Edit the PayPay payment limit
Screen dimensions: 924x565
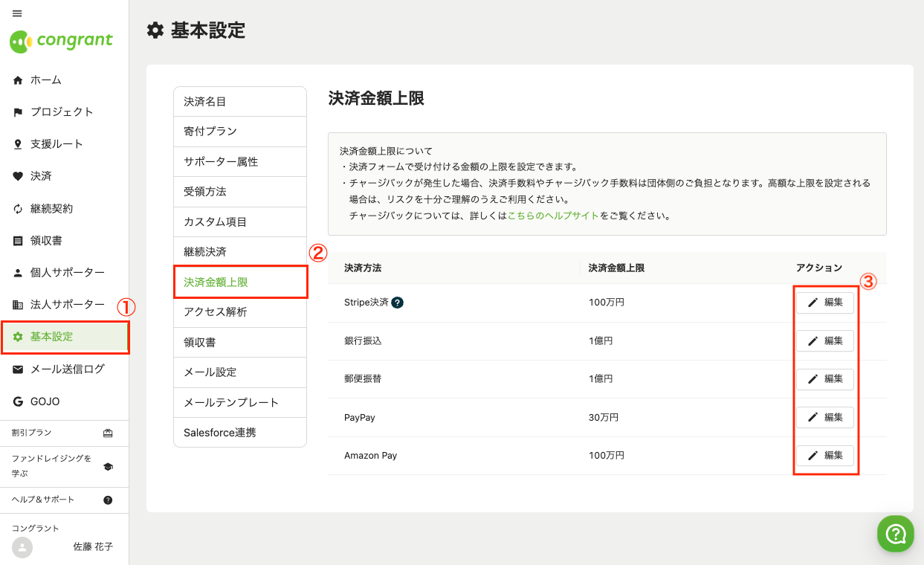point(825,417)
